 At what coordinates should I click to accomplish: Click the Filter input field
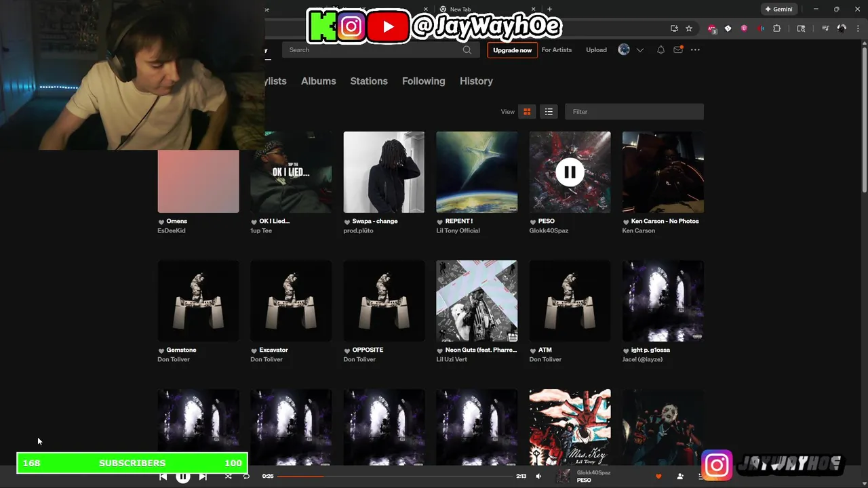[x=634, y=112]
